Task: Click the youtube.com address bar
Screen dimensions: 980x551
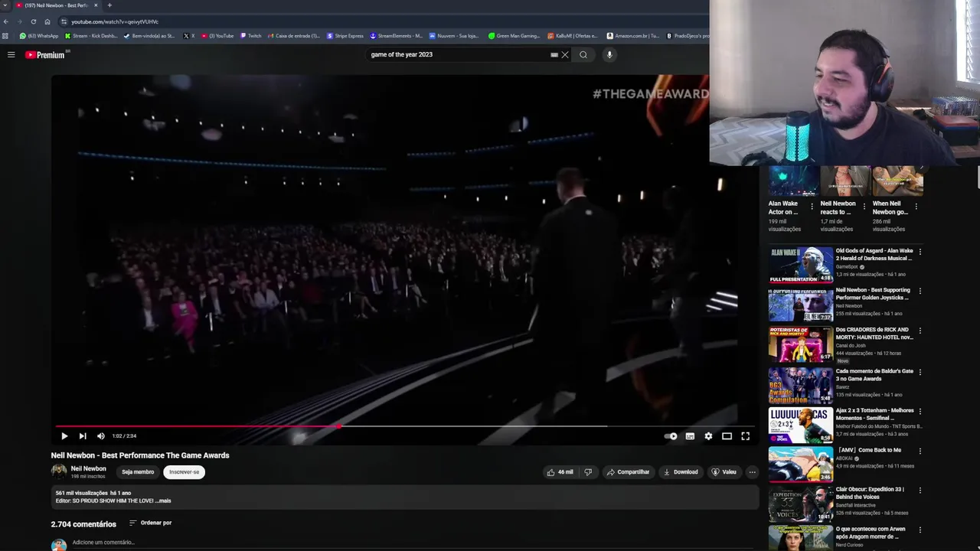Action: point(383,21)
